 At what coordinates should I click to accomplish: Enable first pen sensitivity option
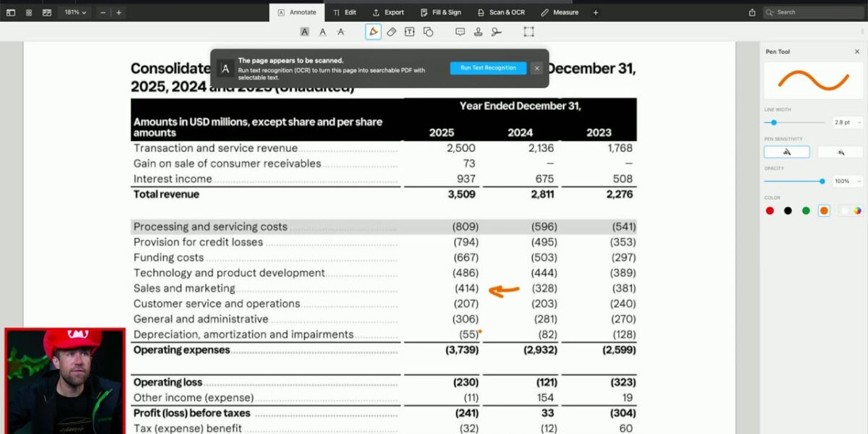click(x=786, y=152)
